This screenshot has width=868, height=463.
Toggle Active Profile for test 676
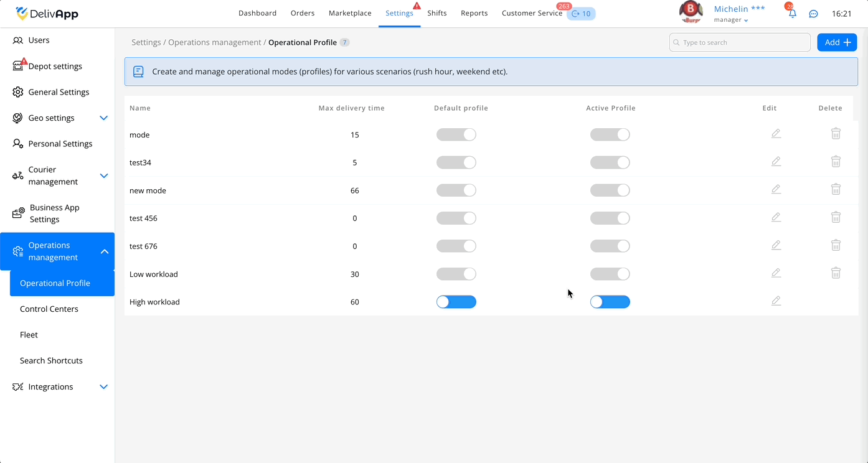coord(610,246)
